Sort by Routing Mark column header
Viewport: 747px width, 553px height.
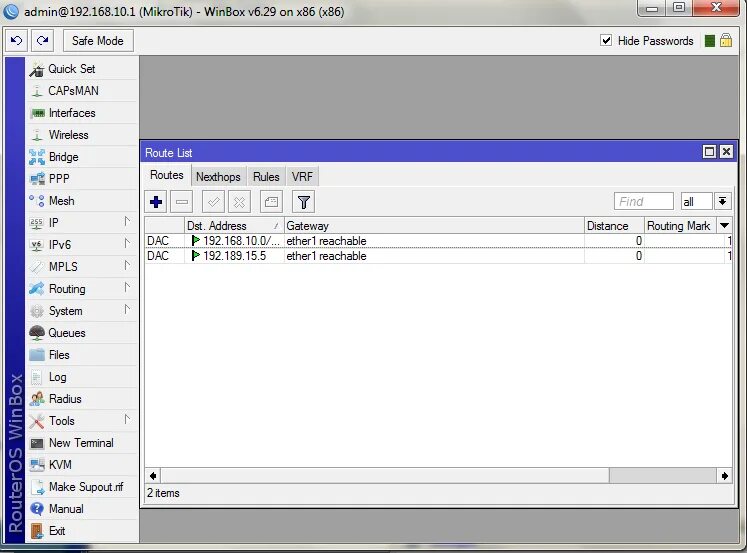click(x=680, y=226)
